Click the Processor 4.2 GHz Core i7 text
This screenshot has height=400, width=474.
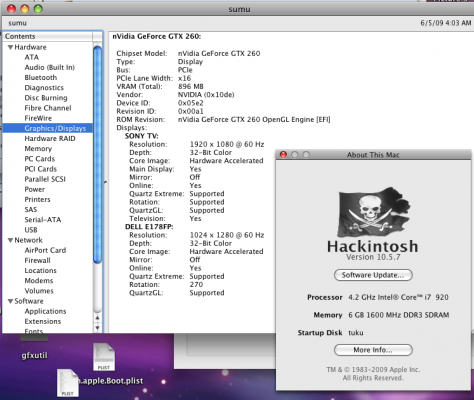click(x=398, y=297)
